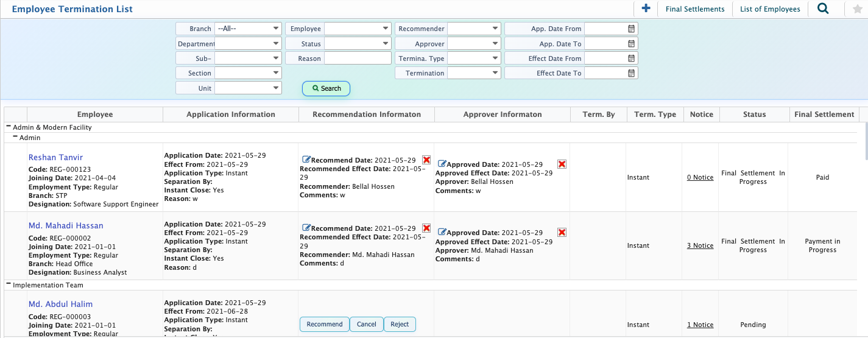The image size is (868, 338).
Task: Focus the Effect Date To field
Action: coord(605,73)
